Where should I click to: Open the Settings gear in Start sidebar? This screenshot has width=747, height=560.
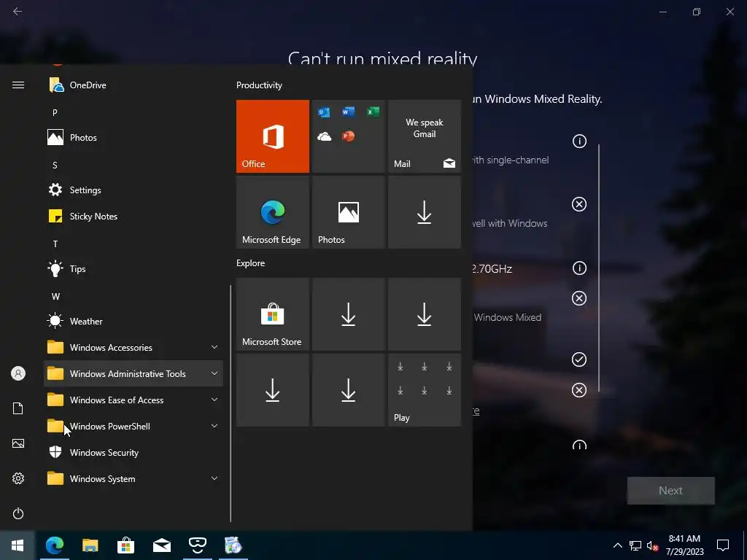(x=18, y=478)
